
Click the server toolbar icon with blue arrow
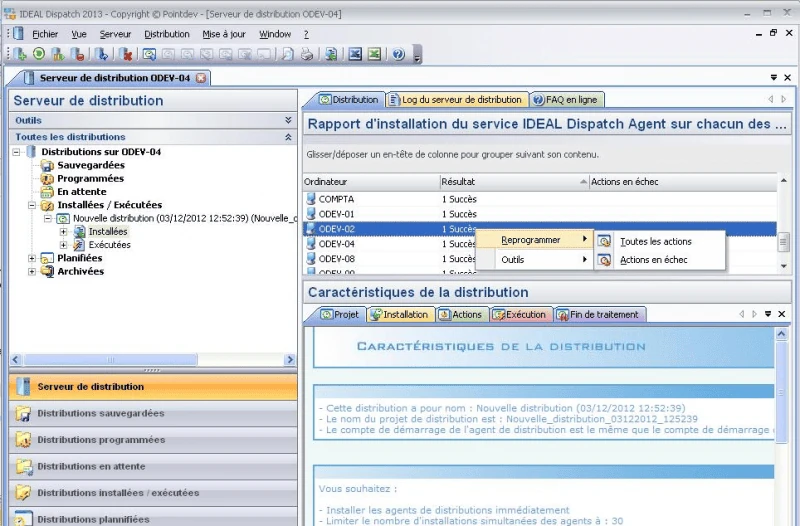click(x=102, y=54)
